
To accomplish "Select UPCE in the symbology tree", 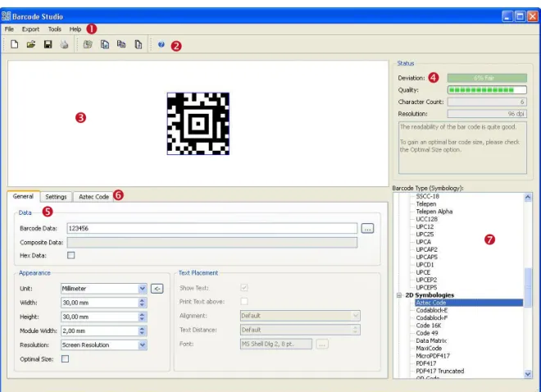I will pyautogui.click(x=423, y=272).
